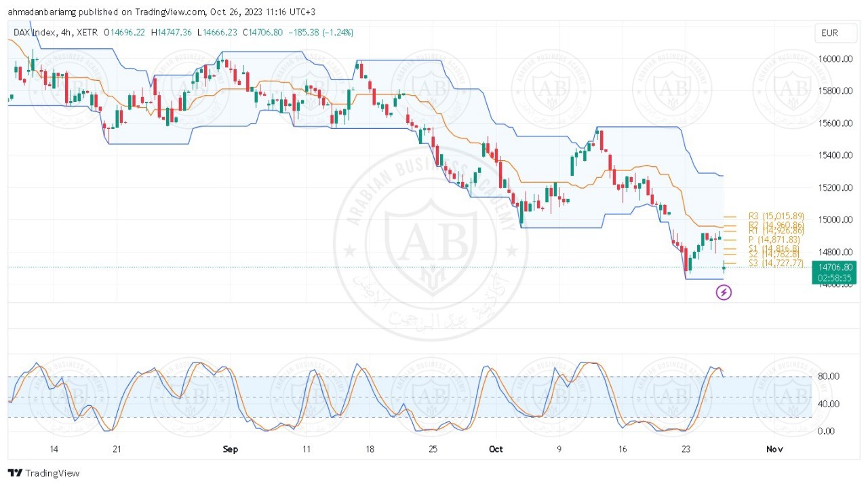Click the 16 date label on the time axis

(623, 449)
